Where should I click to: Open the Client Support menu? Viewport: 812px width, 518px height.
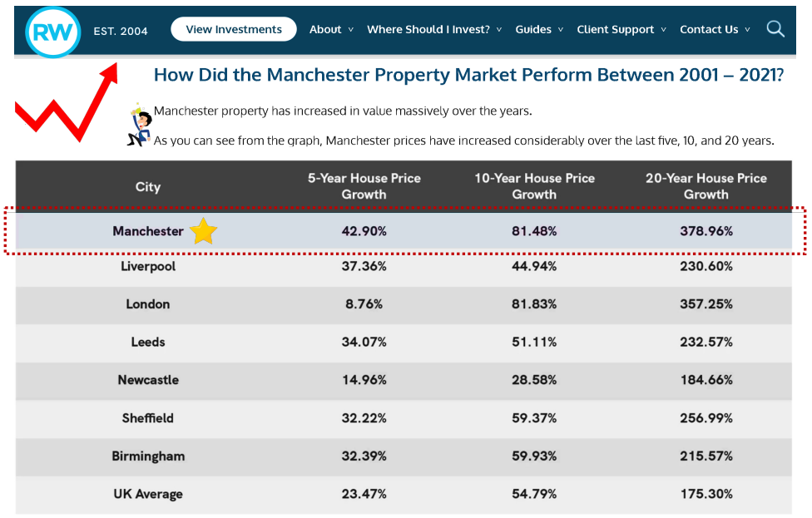point(621,29)
